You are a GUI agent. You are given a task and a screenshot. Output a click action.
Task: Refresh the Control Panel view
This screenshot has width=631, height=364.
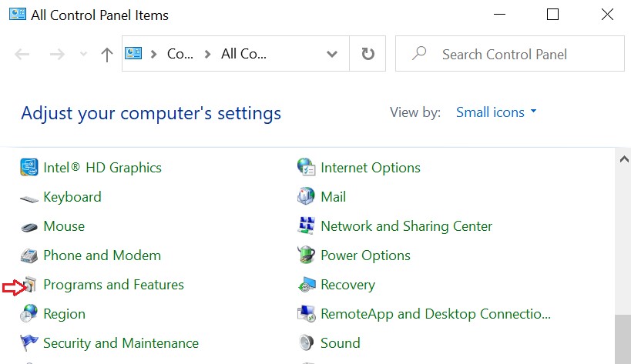point(368,53)
